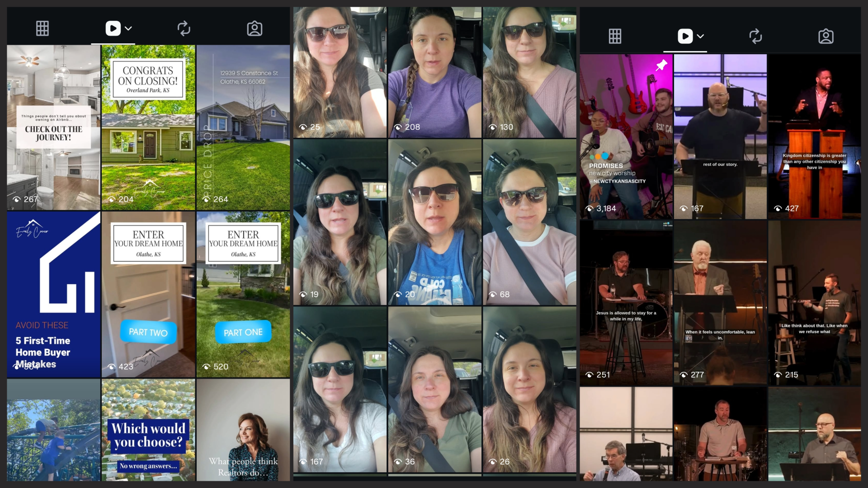Open selfie reel with 26 views
Image resolution: width=868 pixels, height=488 pixels.
529,389
